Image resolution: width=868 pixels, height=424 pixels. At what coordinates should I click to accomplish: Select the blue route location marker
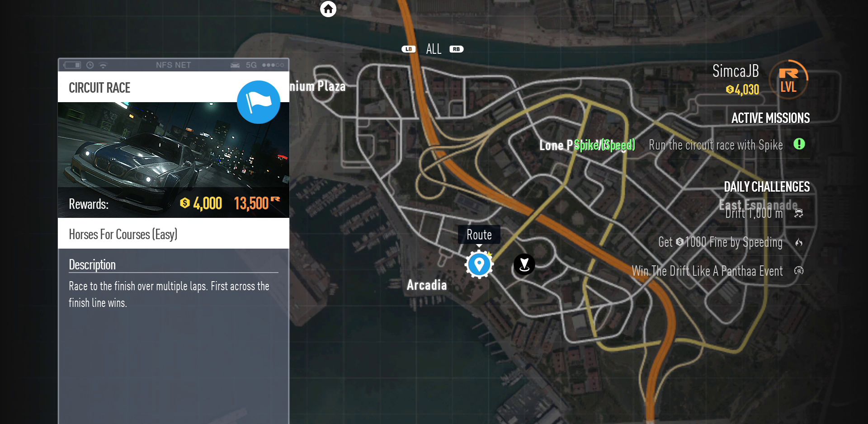(479, 264)
